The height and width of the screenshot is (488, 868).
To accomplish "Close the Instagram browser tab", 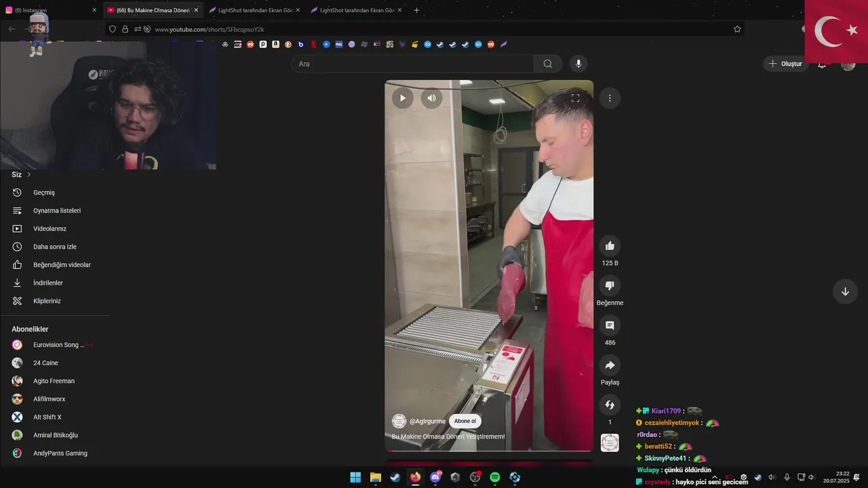I will pyautogui.click(x=94, y=10).
